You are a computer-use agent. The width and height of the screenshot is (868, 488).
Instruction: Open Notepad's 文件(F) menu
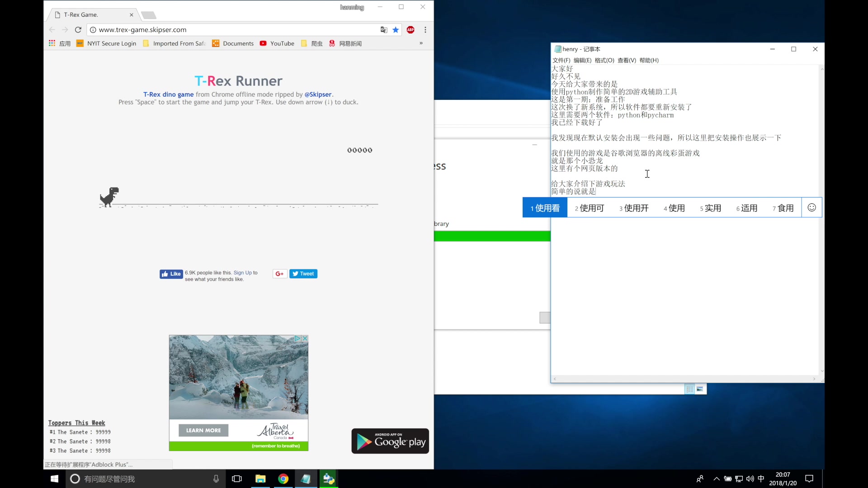[x=561, y=60]
